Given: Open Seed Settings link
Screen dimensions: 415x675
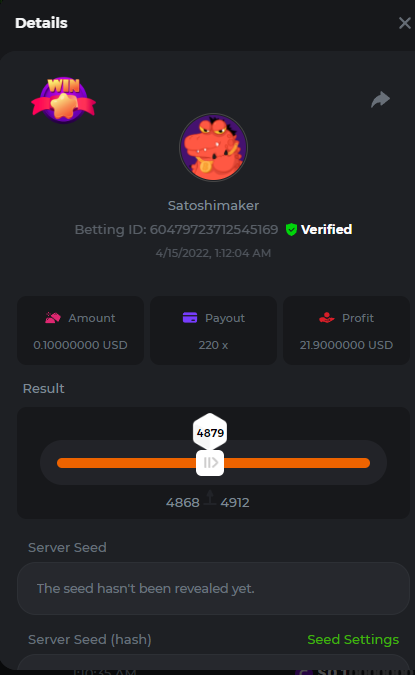Looking at the screenshot, I should pyautogui.click(x=353, y=640).
